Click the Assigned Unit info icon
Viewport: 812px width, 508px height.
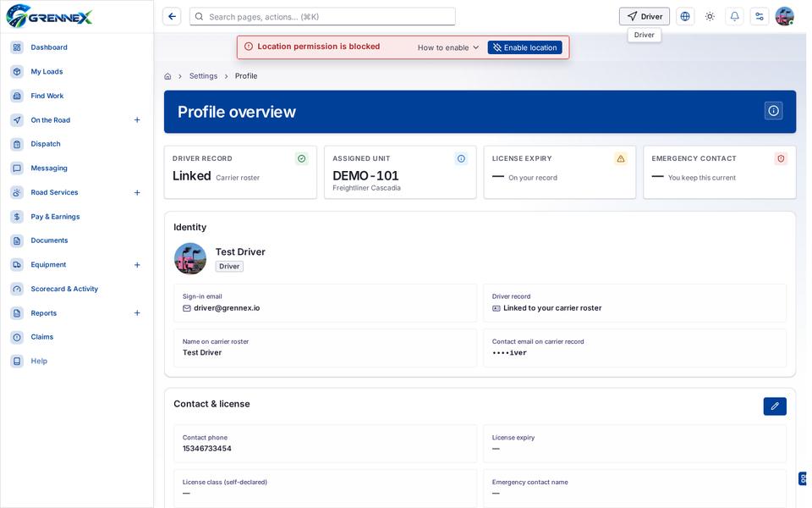[x=461, y=158]
